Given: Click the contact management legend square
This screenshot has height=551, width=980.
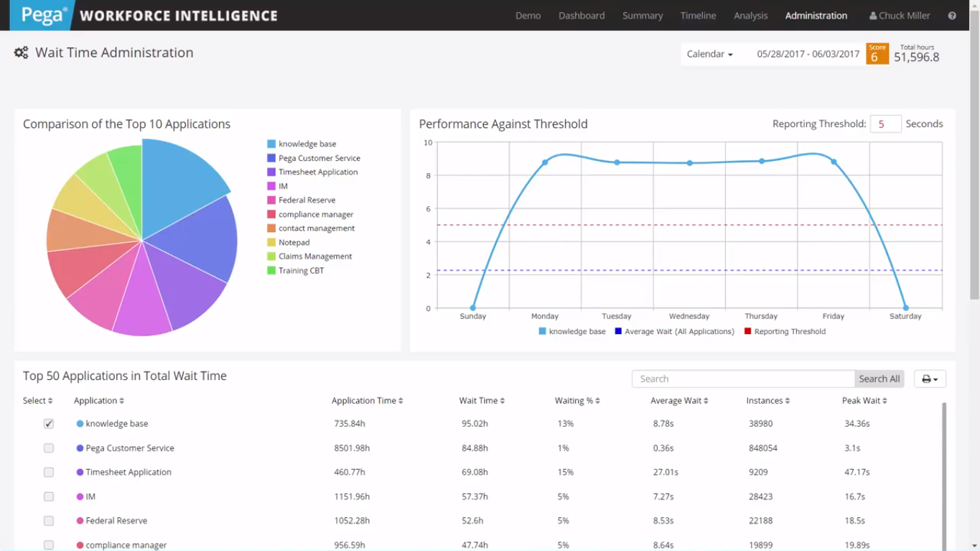Looking at the screenshot, I should [x=271, y=228].
